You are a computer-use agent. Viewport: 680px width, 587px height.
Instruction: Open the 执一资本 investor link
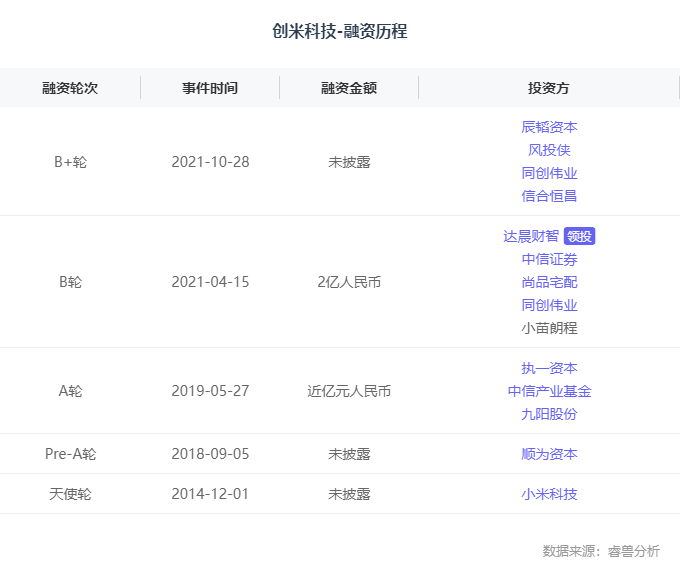pos(549,368)
